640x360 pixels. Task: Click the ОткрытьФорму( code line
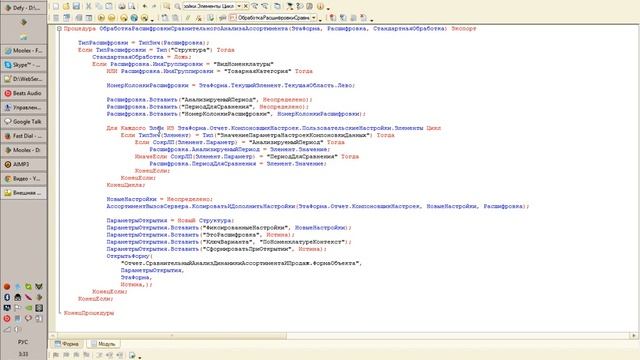point(129,256)
